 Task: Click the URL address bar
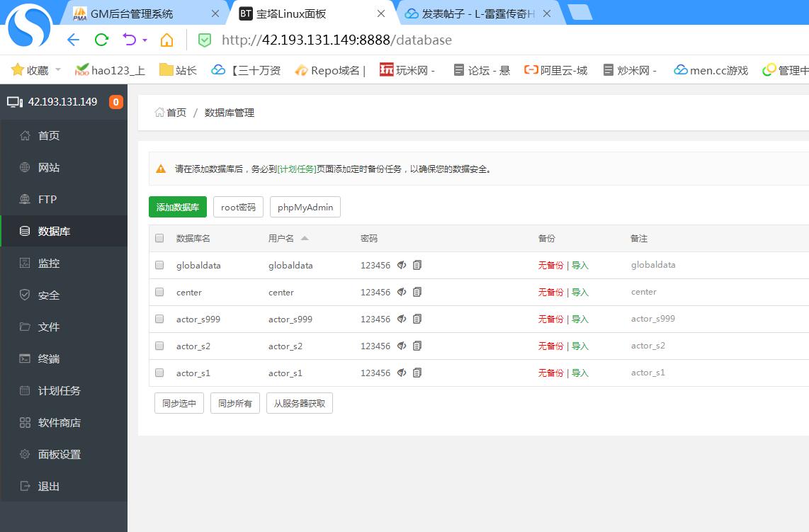click(425, 40)
